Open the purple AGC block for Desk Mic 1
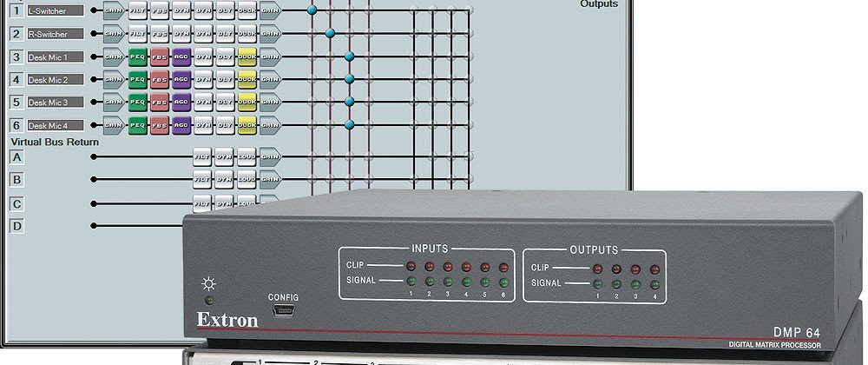 pyautogui.click(x=181, y=56)
